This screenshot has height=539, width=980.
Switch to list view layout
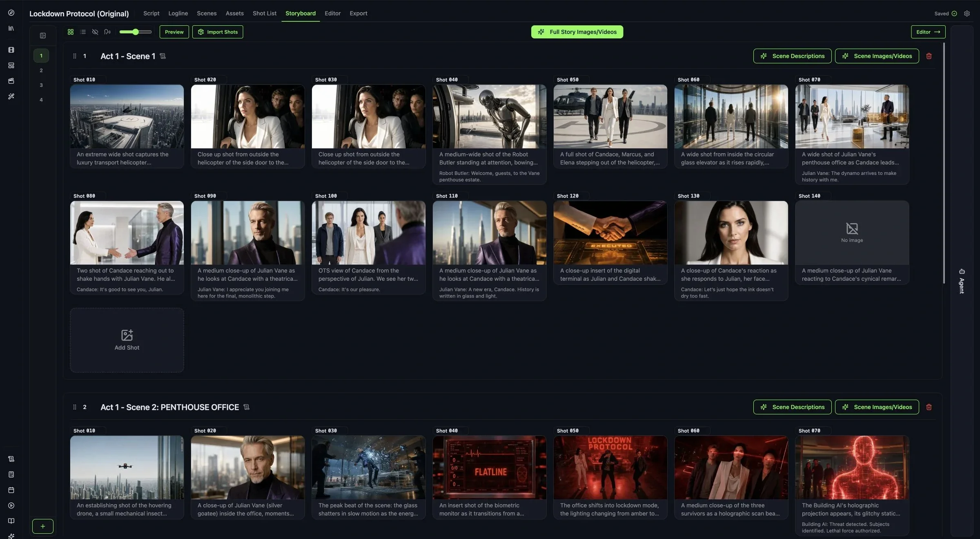coord(83,32)
